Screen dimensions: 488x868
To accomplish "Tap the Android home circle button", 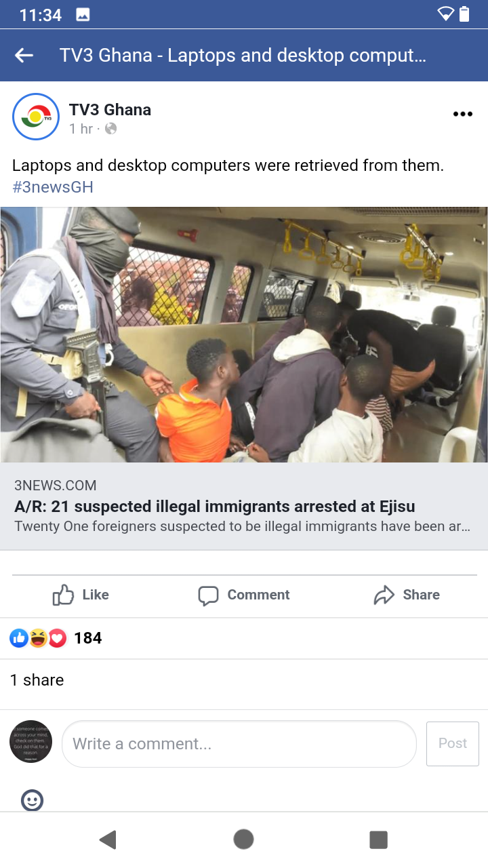I will click(x=243, y=840).
